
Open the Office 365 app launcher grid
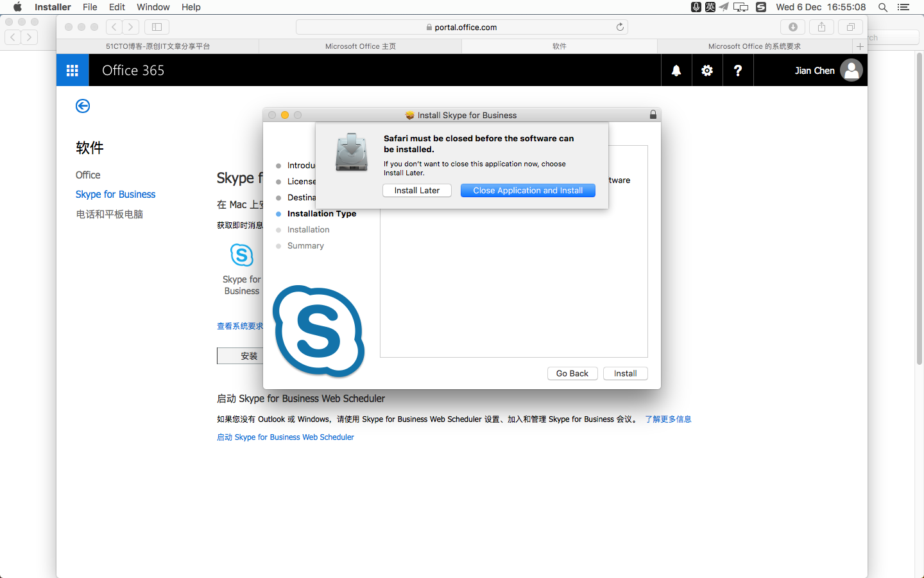pos(73,70)
